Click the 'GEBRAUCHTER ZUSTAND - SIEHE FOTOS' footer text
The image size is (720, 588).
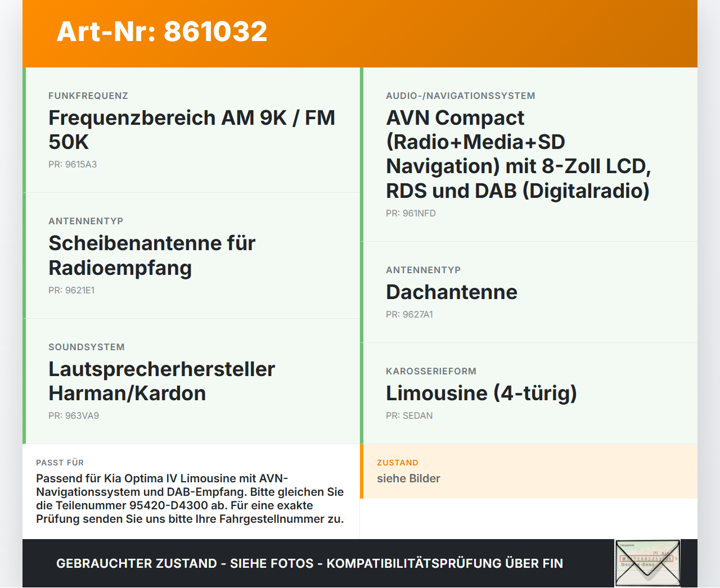pos(309,563)
